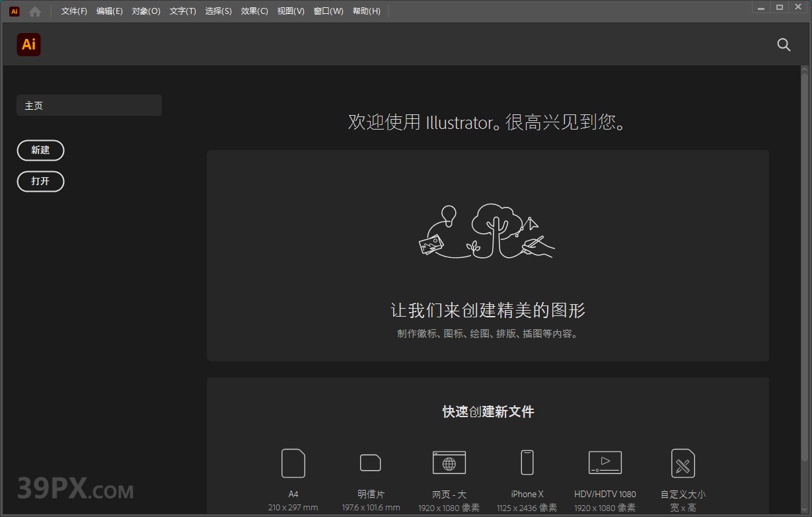Click the 打开 button
Screen dimensions: 812x517
point(40,181)
